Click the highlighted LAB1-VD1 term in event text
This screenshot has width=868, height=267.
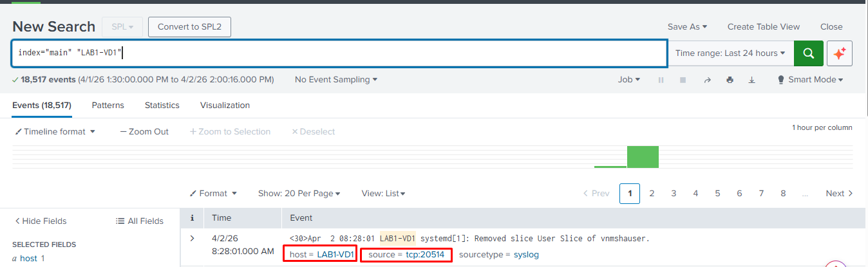point(397,239)
